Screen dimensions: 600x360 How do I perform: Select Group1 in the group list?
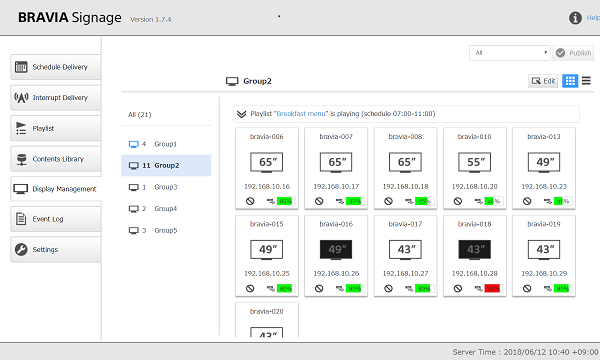pyautogui.click(x=166, y=144)
